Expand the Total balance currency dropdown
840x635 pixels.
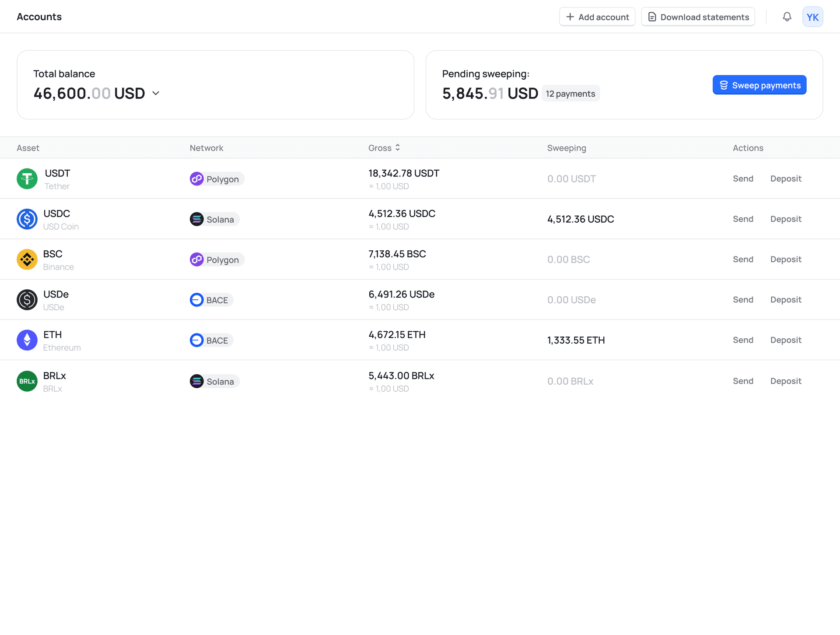[156, 93]
